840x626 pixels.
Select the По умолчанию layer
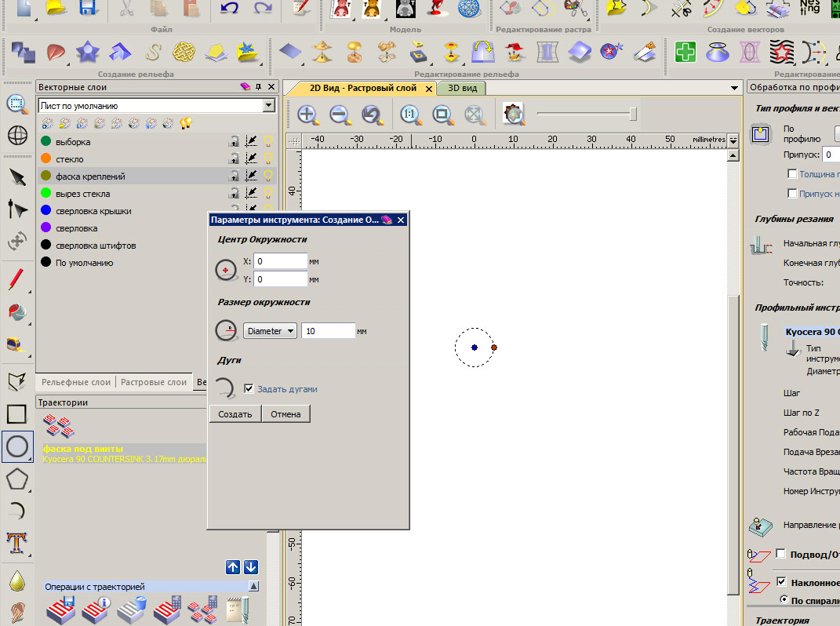tap(84, 263)
